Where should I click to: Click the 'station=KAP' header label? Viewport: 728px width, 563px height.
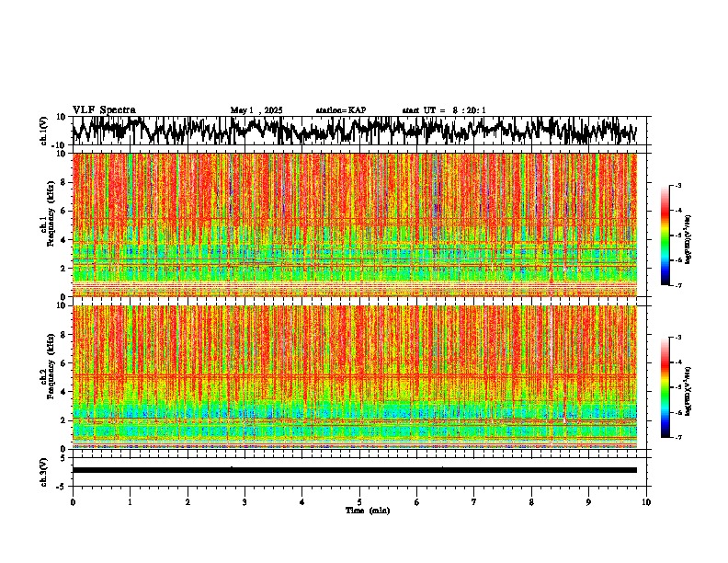click(x=341, y=110)
